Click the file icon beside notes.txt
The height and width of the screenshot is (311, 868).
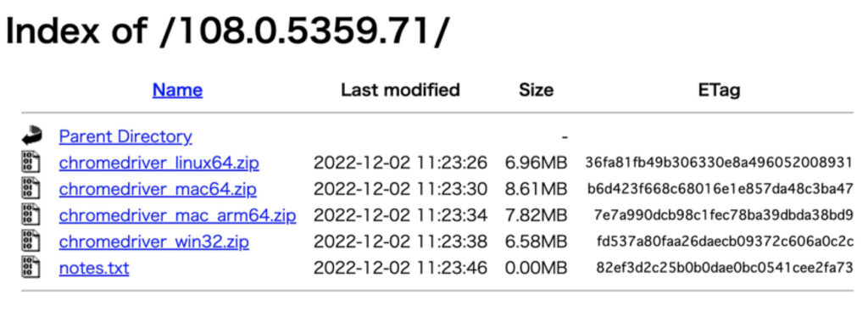coord(31,267)
